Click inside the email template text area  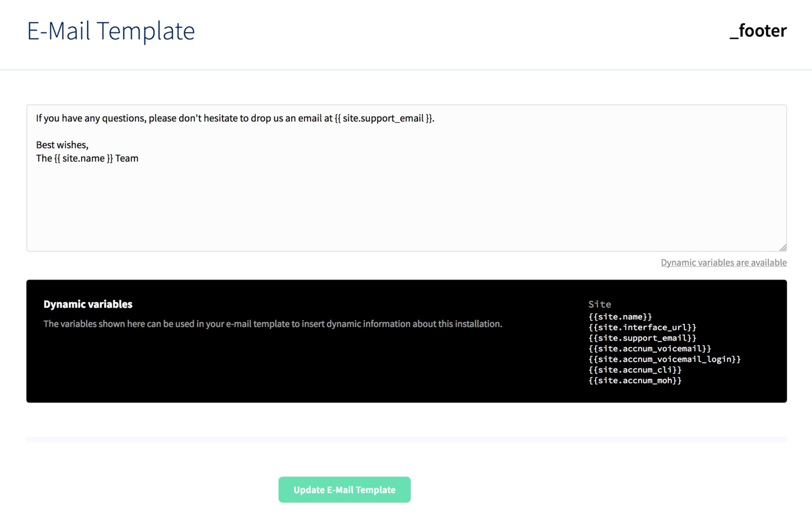(x=406, y=178)
